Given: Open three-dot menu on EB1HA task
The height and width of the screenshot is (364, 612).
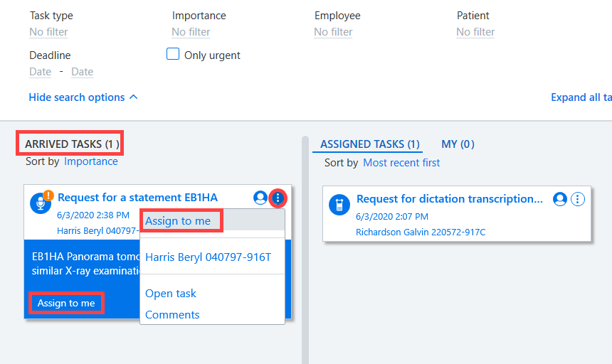Looking at the screenshot, I should [x=278, y=198].
